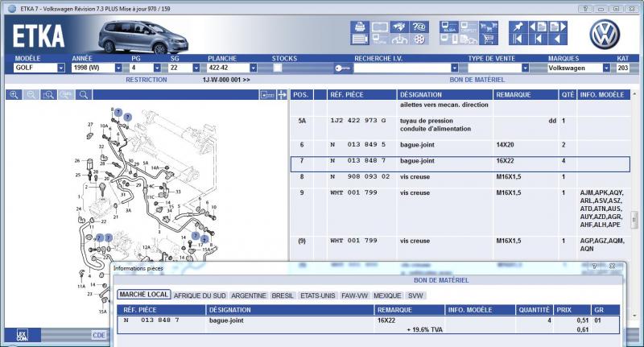
Task: Click the binoculars search icon
Action: point(399,27)
